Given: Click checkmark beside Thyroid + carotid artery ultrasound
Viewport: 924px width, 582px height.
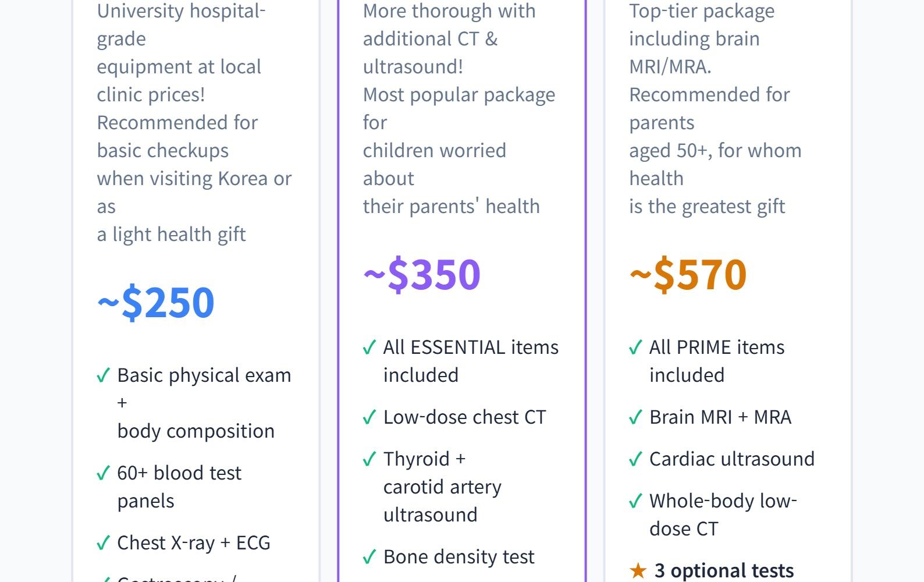Looking at the screenshot, I should pos(369,459).
